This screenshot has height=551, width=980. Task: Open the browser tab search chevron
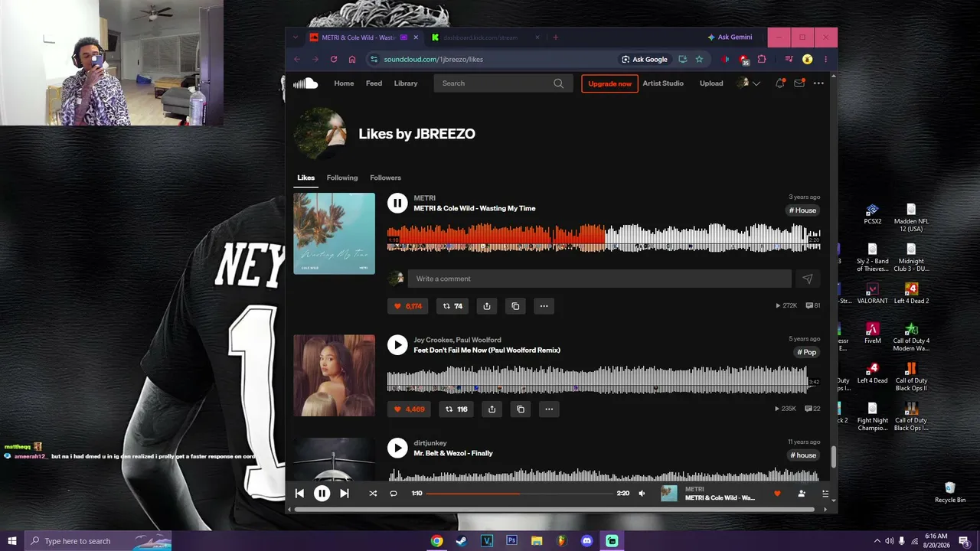pos(296,37)
